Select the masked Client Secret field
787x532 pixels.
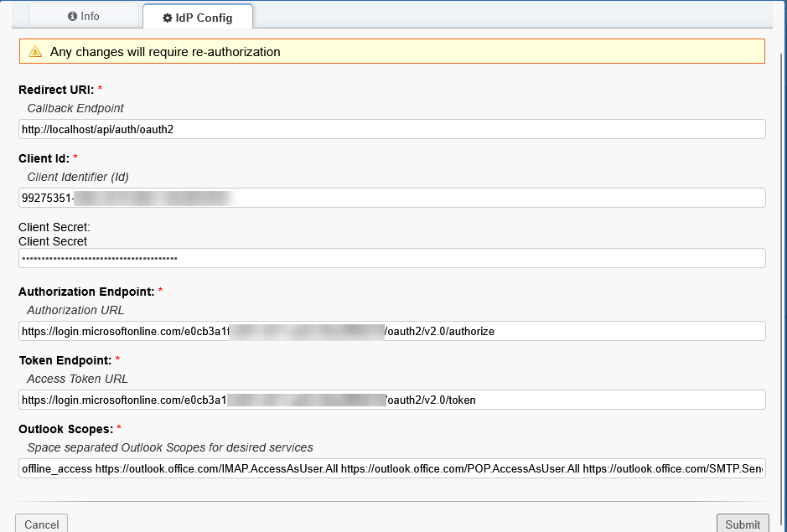point(391,258)
